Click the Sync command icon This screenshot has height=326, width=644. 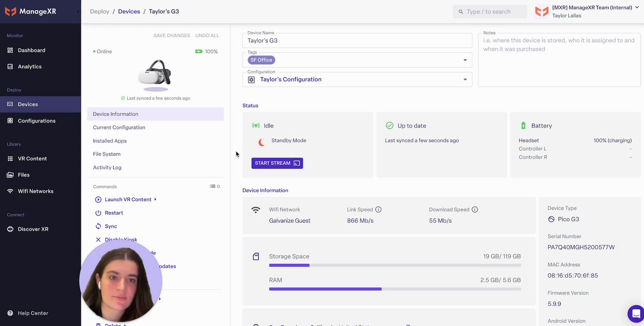tap(98, 226)
